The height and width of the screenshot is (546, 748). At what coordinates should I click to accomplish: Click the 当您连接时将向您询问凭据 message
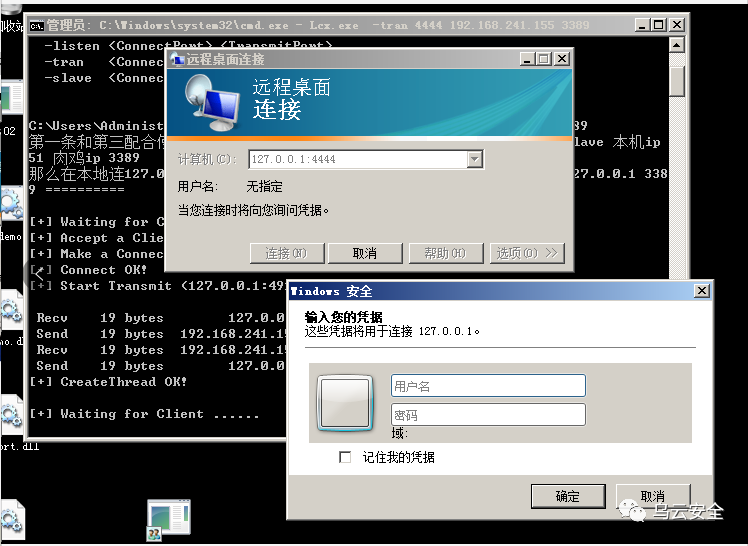[x=253, y=210]
